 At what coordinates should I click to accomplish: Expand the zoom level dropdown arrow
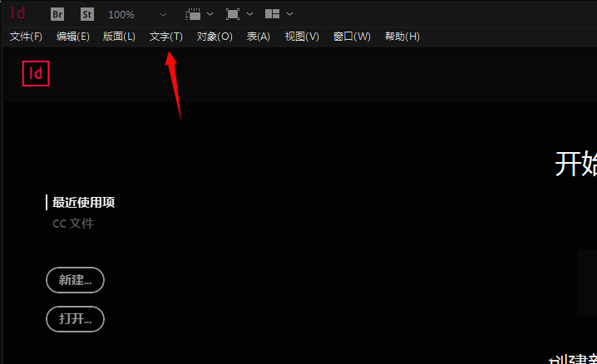coord(163,15)
